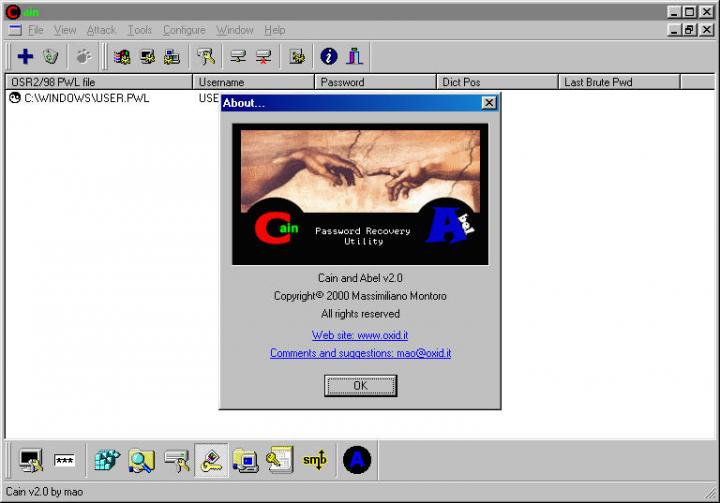Image resolution: width=720 pixels, height=503 pixels.
Task: Open the blue info circle icon
Action: 329,57
